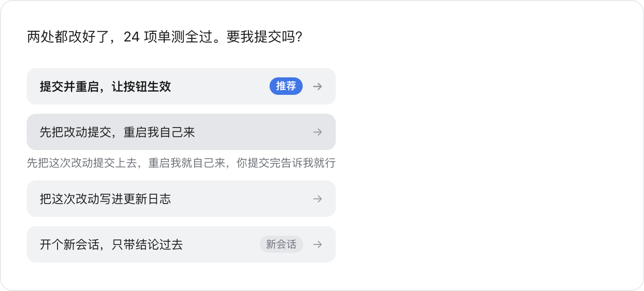Click the arrow icon on 先把改动提交 row
Viewport: 644px width, 291px height.
317,132
